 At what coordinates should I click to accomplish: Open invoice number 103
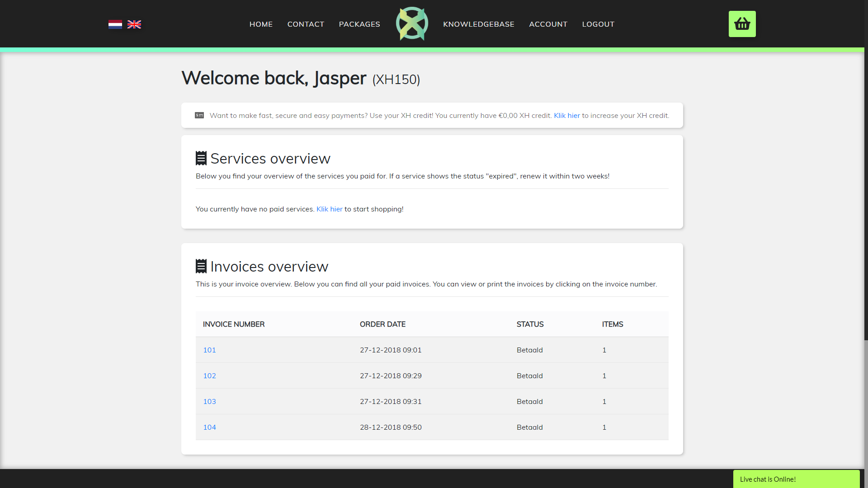209,401
